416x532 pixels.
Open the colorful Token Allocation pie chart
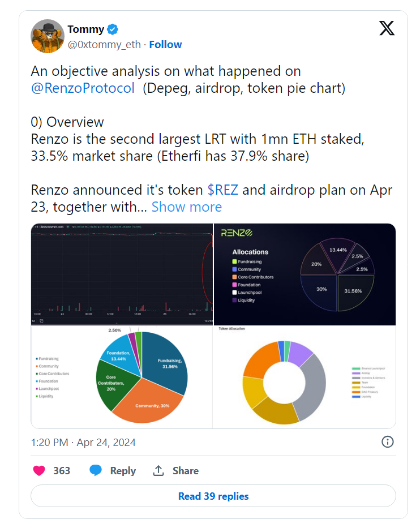point(121,376)
